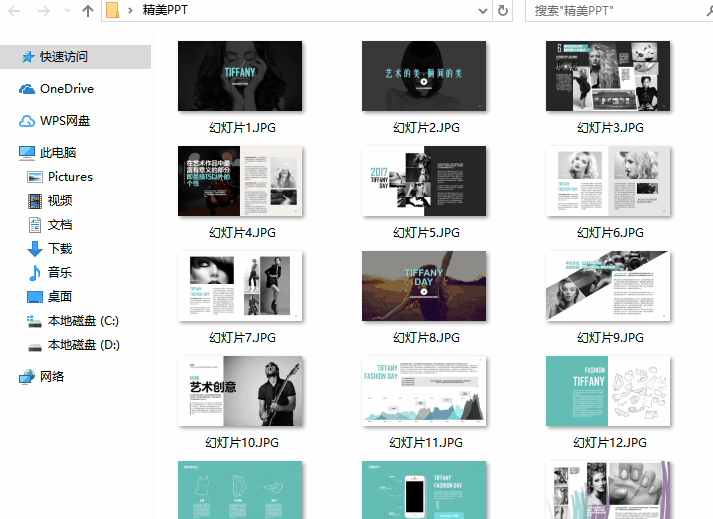Refresh the current folder
The height and width of the screenshot is (519, 713).
pos(502,10)
